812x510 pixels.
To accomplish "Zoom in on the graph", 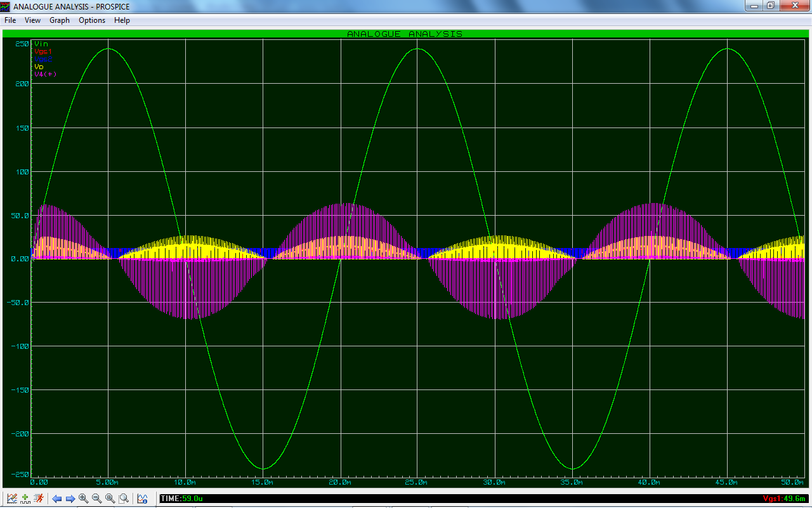I will pyautogui.click(x=84, y=499).
